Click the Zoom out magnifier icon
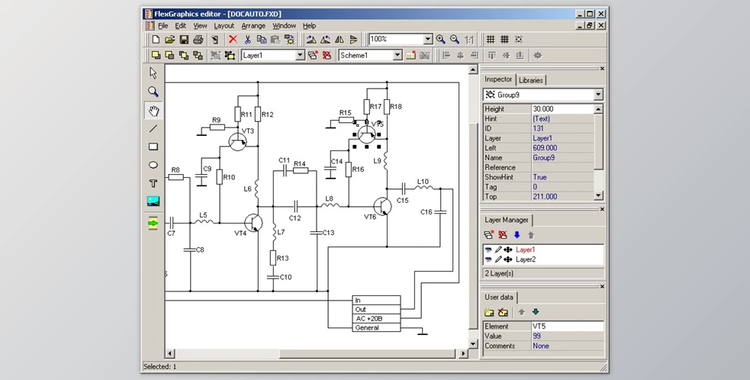This screenshot has width=750, height=380. pyautogui.click(x=455, y=39)
